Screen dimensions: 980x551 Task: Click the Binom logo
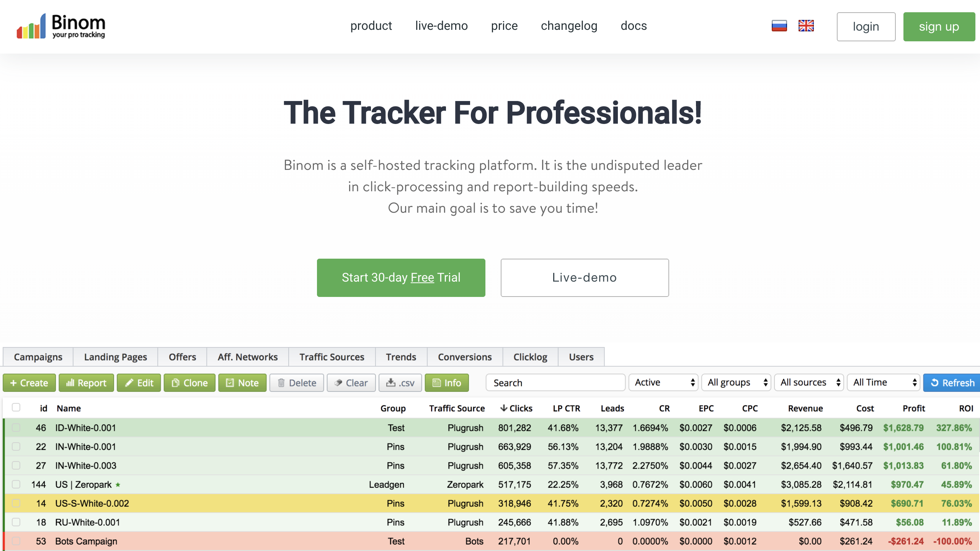coord(61,26)
